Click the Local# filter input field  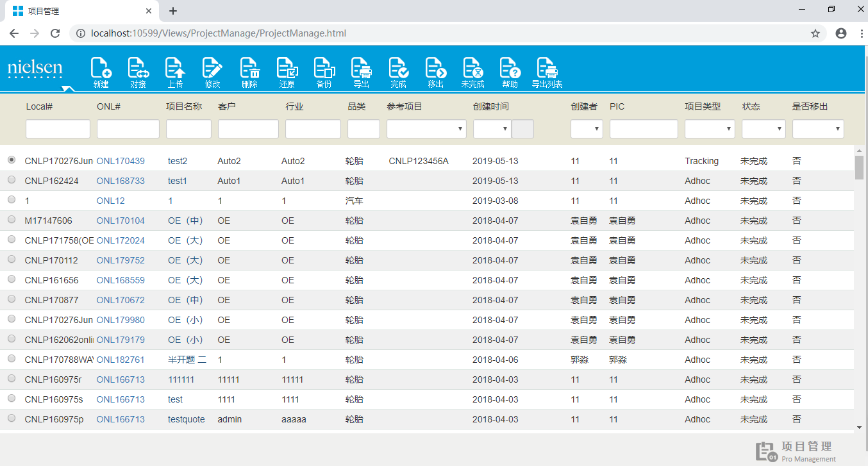[x=58, y=129]
